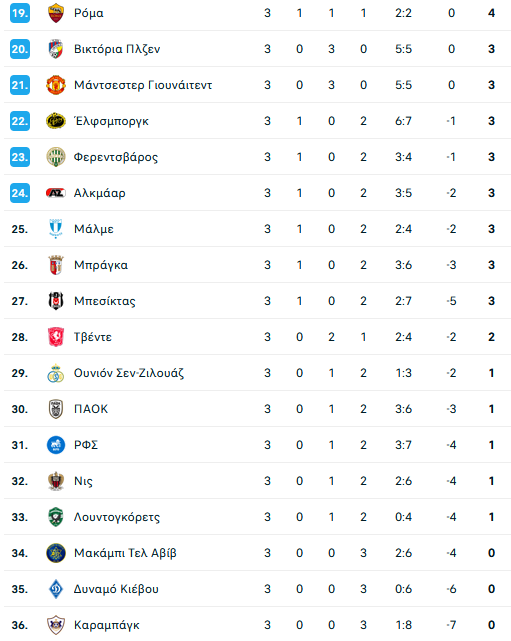Screen dimensions: 511x641
Task: Click the Έλφσμποργκ yellow-black badge
Action: [56, 121]
